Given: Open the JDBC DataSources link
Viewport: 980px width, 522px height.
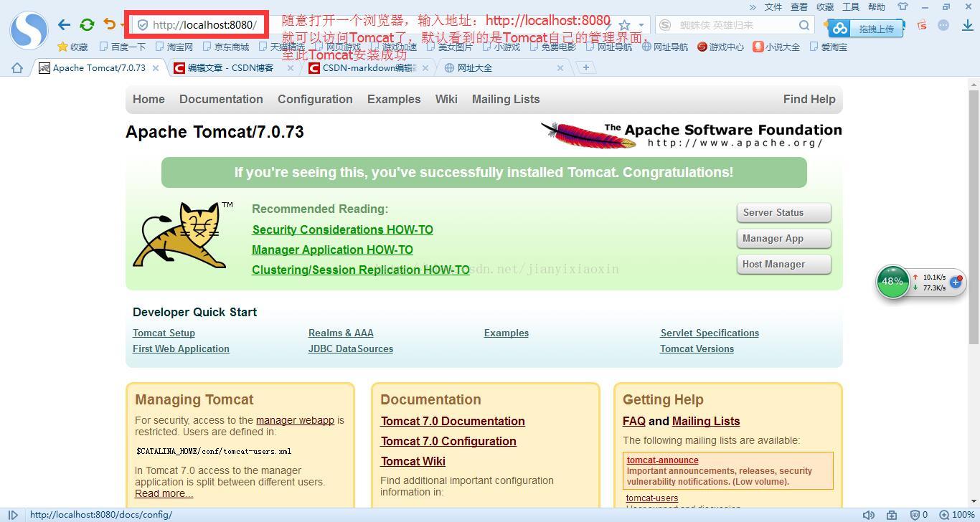Looking at the screenshot, I should pos(351,348).
